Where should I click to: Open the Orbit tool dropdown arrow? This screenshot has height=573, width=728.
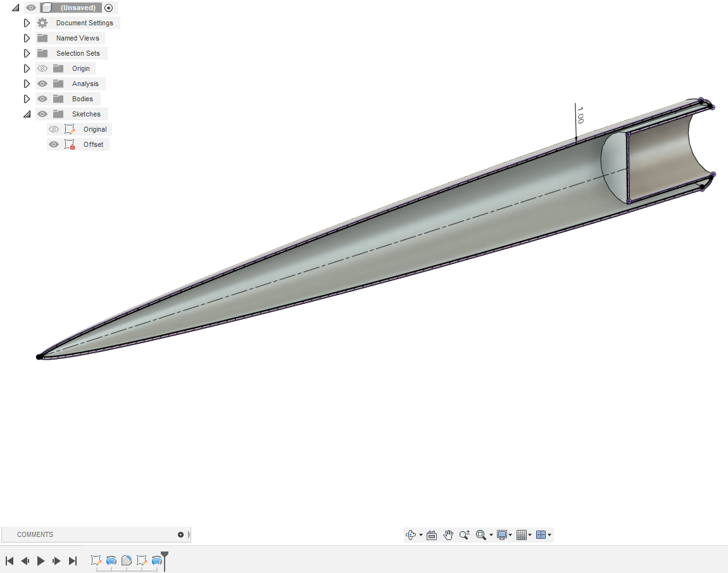421,536
